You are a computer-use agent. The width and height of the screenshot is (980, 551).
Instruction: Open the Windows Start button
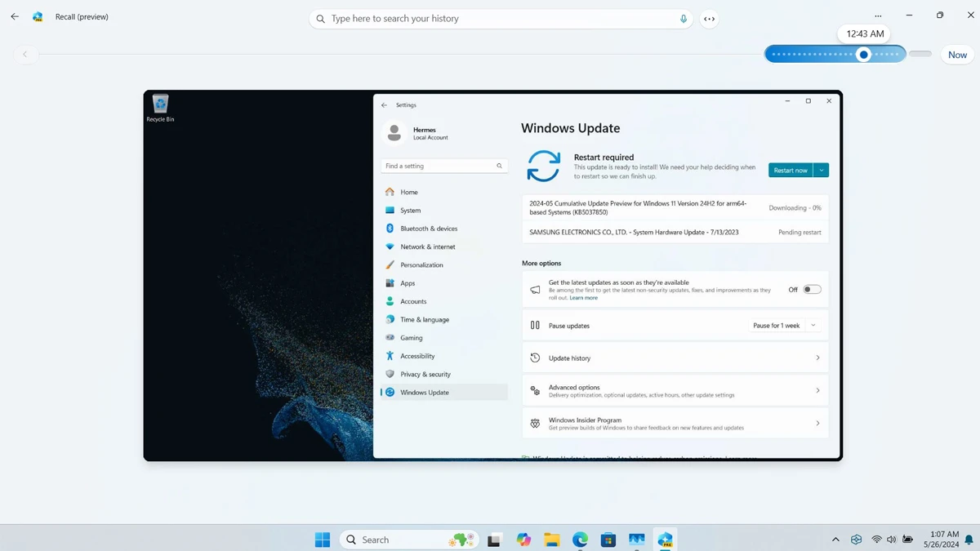(x=323, y=540)
